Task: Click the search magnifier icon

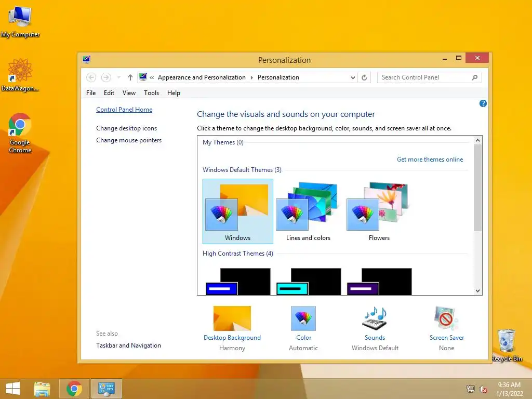Action: (475, 77)
